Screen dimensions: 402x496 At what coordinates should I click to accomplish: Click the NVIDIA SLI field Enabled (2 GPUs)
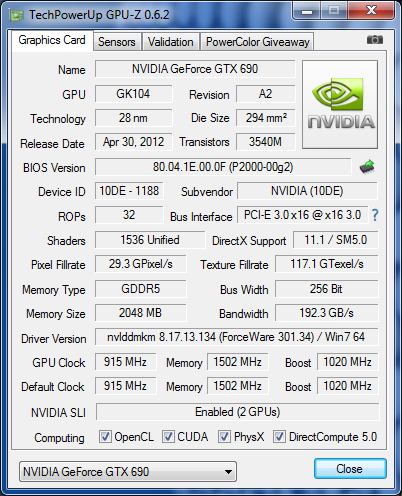click(237, 412)
